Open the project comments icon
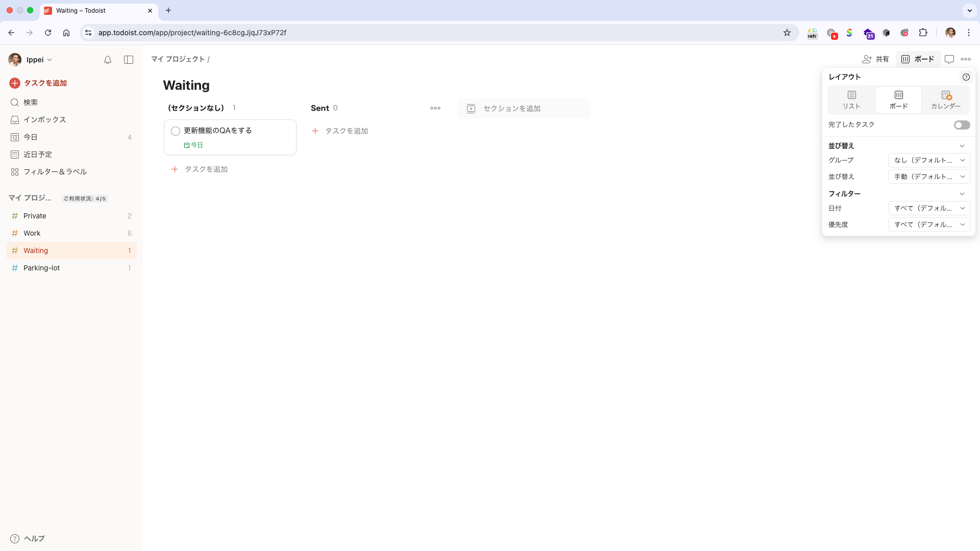The width and height of the screenshot is (980, 551). [949, 59]
